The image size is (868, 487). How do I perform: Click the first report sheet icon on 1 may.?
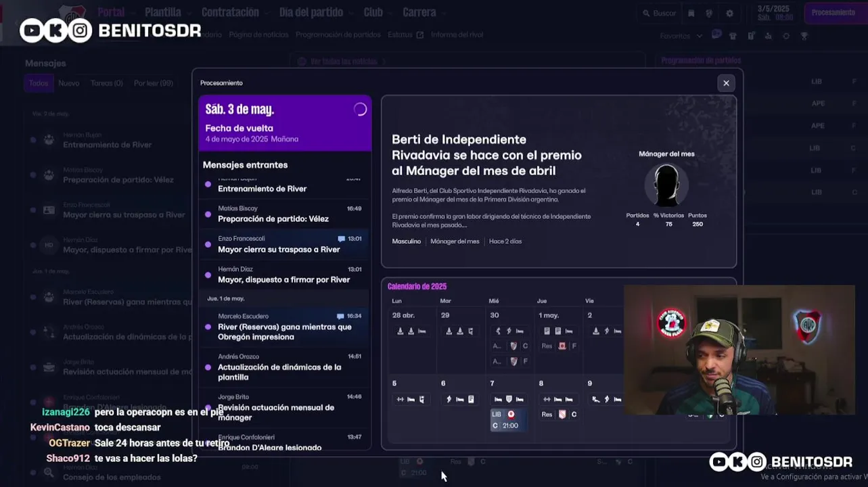[547, 331]
